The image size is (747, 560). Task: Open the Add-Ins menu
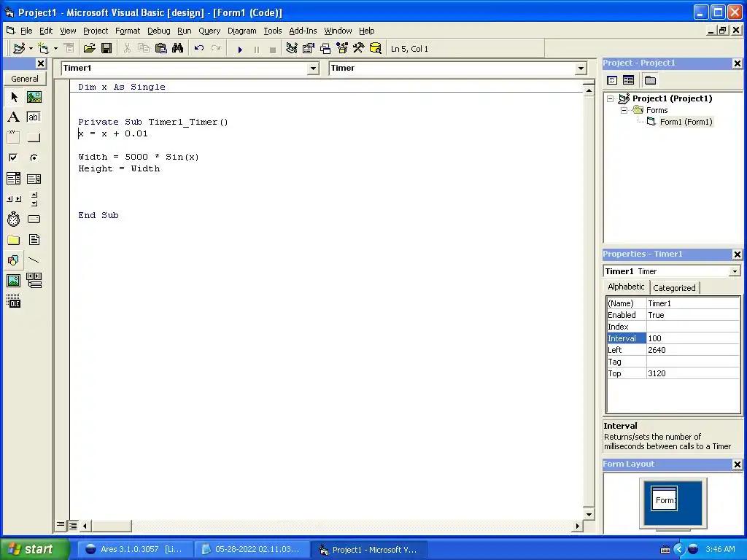click(303, 31)
